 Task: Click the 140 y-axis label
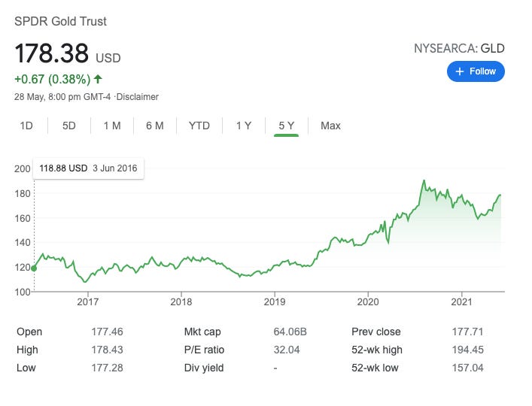(x=23, y=243)
